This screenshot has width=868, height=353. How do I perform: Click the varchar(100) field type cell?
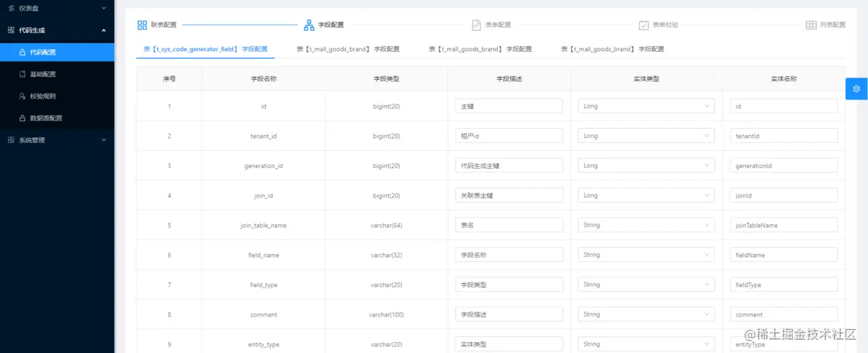pyautogui.click(x=386, y=314)
